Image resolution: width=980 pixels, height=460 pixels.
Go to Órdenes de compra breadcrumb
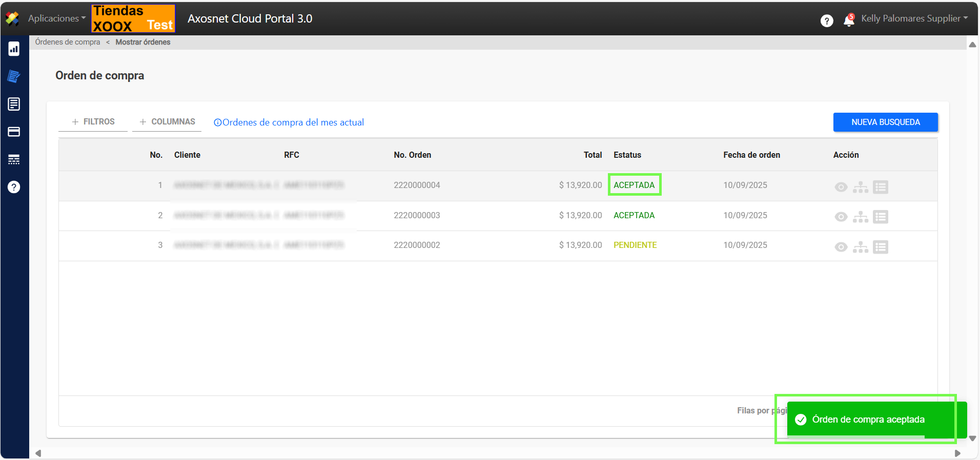point(68,42)
